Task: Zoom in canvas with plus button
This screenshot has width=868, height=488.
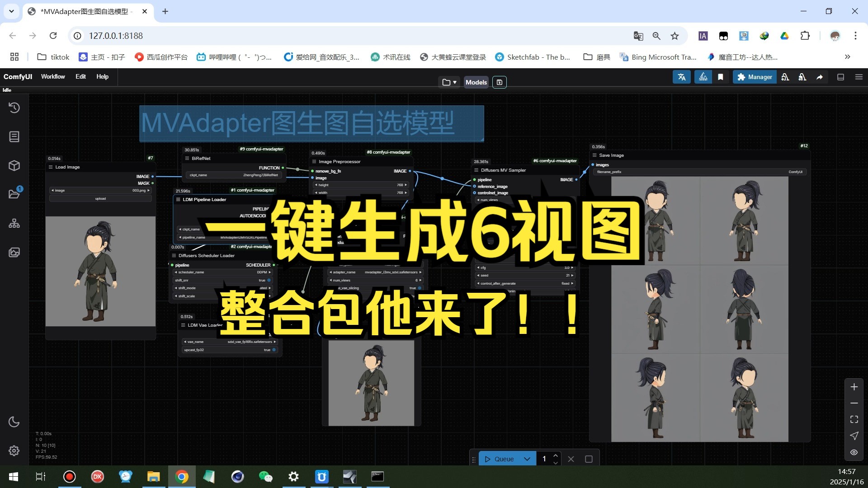Action: pyautogui.click(x=854, y=387)
